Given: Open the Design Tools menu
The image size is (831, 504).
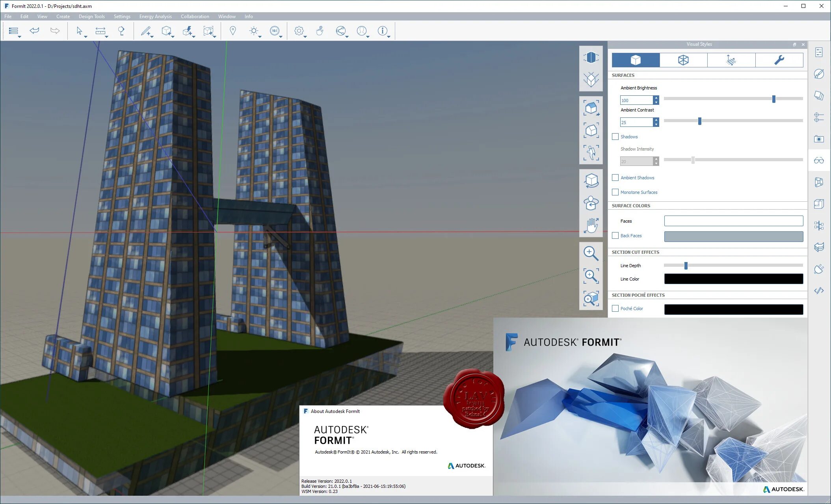Looking at the screenshot, I should pyautogui.click(x=91, y=17).
